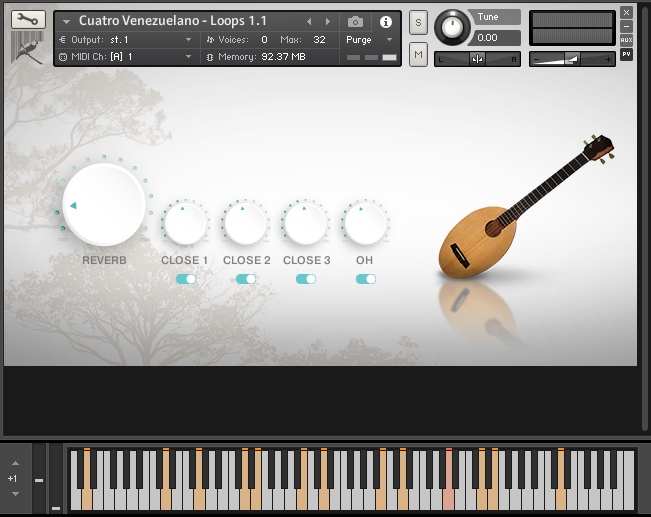Shift keyboard octave down arrow
This screenshot has width=651, height=517.
(x=15, y=494)
